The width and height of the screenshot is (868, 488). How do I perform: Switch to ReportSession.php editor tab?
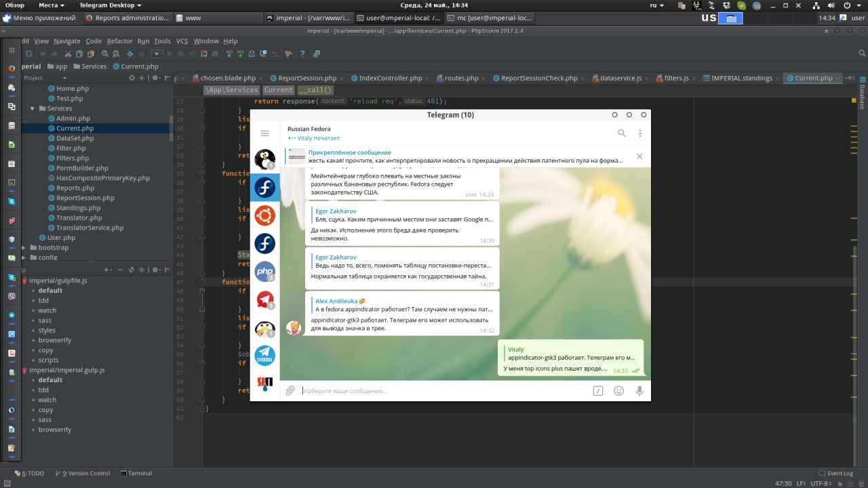pyautogui.click(x=307, y=78)
